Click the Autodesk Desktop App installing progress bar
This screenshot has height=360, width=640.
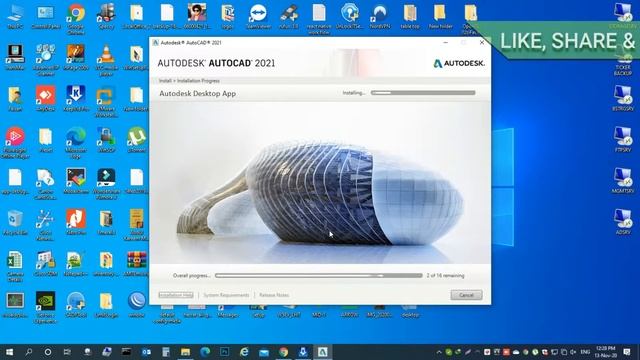(x=423, y=93)
